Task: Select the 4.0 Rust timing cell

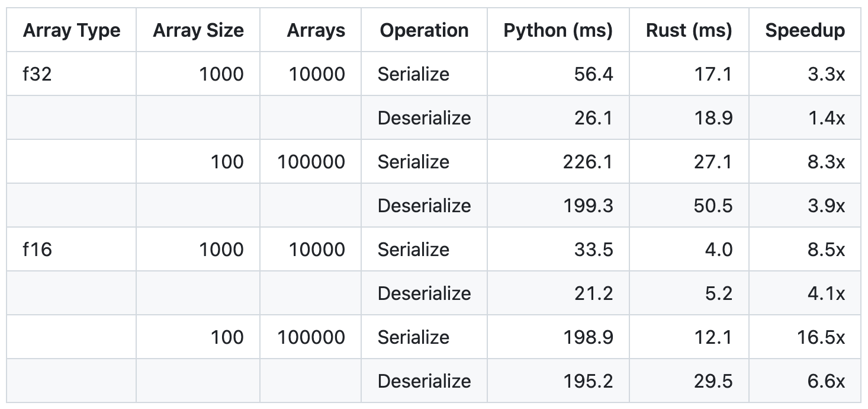Action: coord(719,250)
